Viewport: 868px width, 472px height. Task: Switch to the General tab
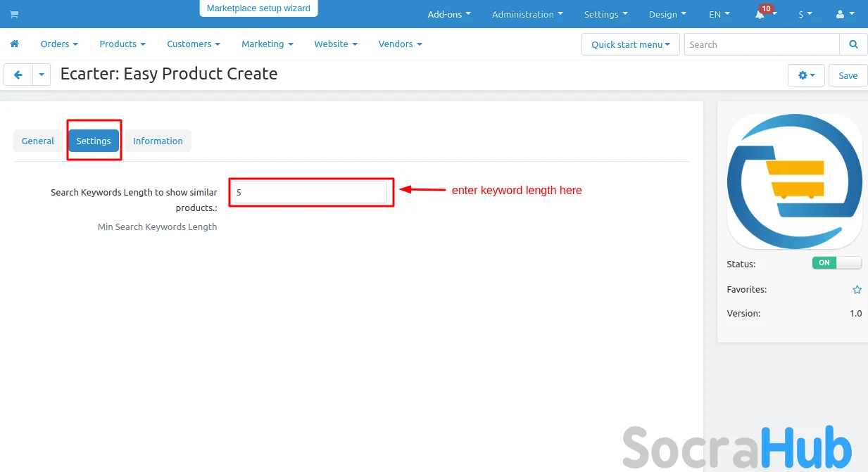click(38, 141)
